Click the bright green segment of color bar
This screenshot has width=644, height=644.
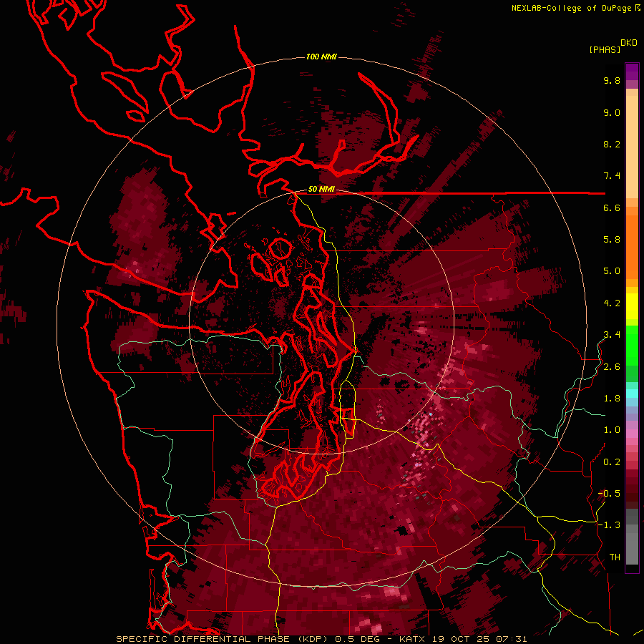[632, 346]
